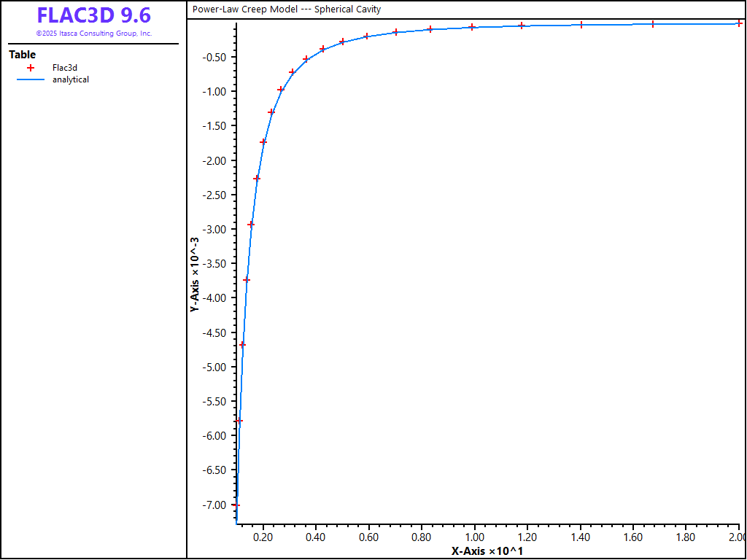Screen dimensions: 747x560
Task: Click the X-Axis ×10^1 label
Action: pyautogui.click(x=487, y=551)
